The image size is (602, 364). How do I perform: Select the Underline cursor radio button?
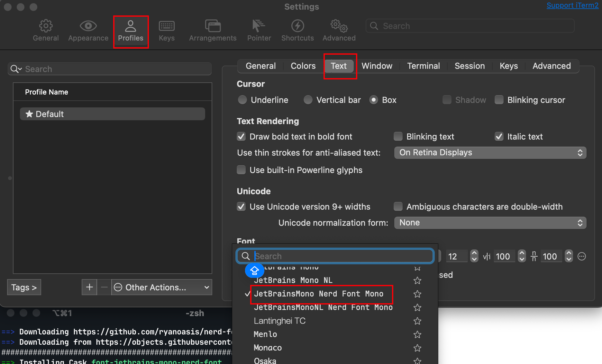click(x=242, y=100)
